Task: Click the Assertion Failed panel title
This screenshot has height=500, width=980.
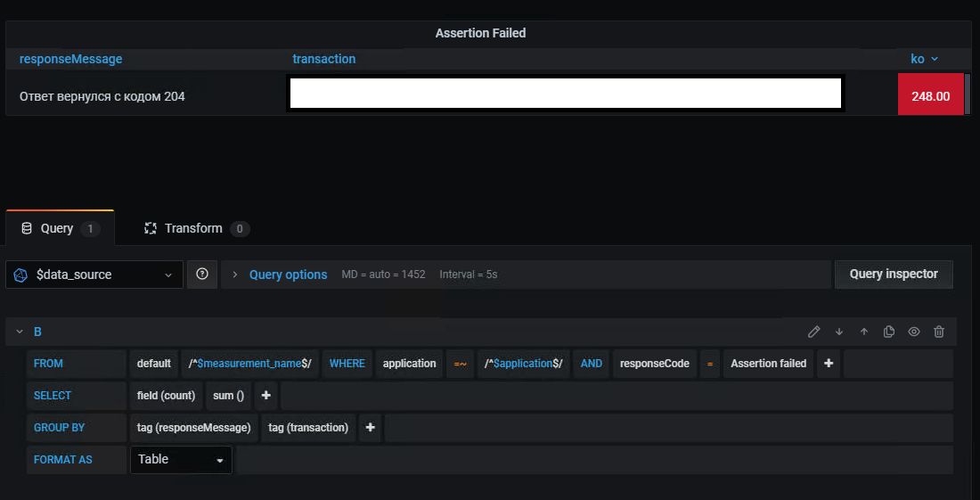Action: [480, 33]
